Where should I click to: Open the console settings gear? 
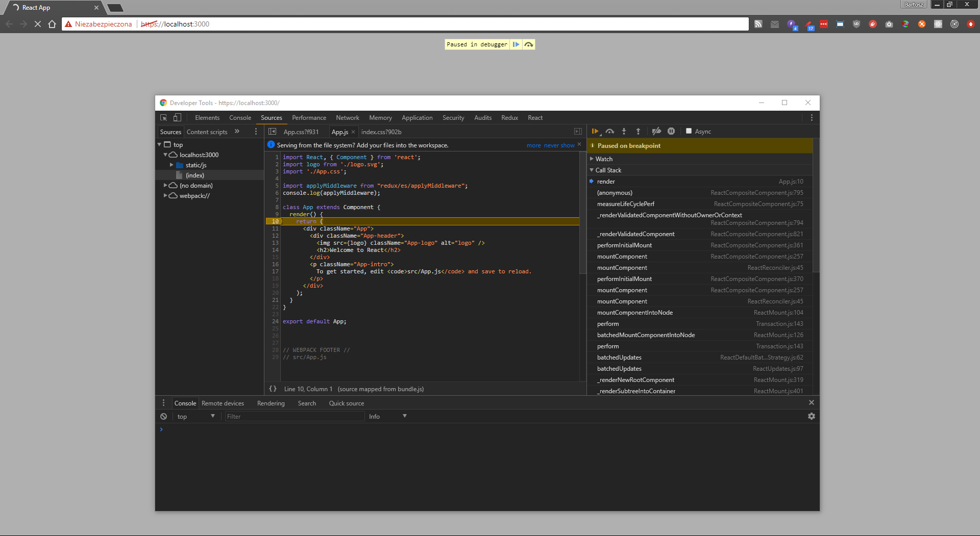811,417
